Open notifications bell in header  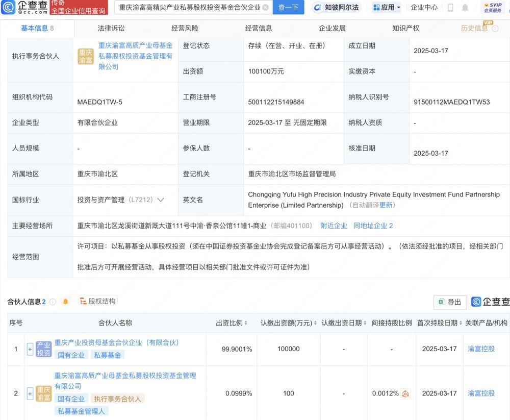[x=465, y=8]
